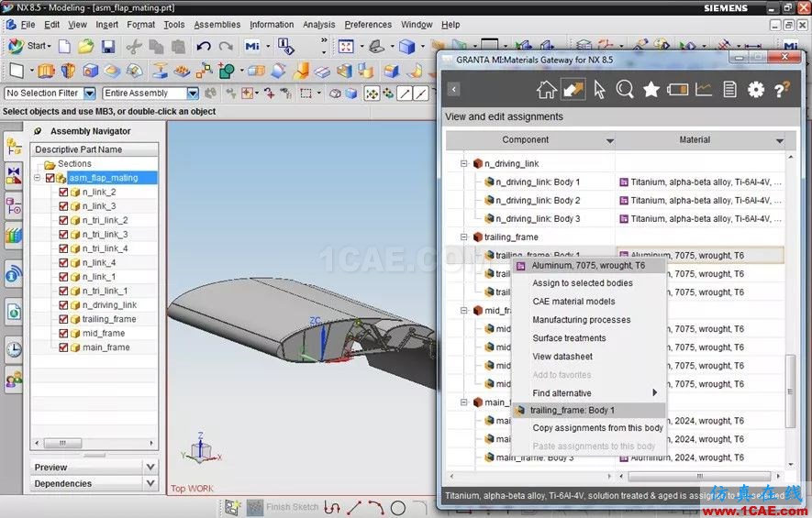This screenshot has height=518, width=812.
Task: Open the Granta report document icon
Action: [729, 90]
